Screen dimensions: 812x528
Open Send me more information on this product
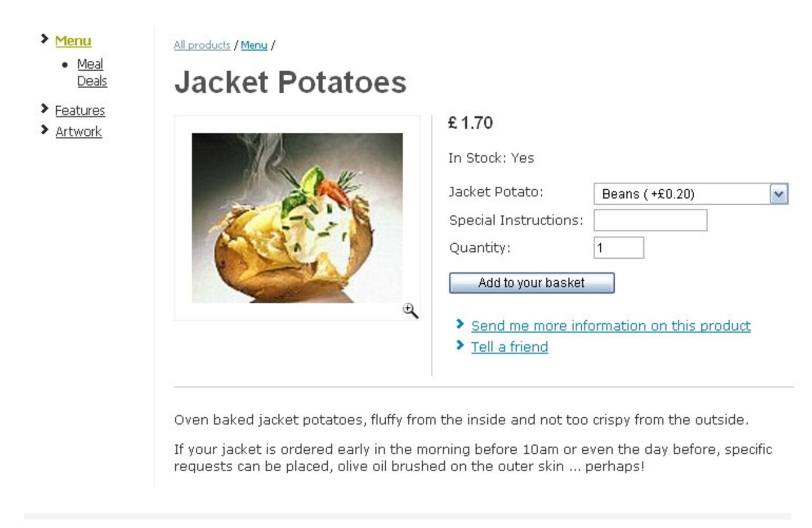pos(611,326)
